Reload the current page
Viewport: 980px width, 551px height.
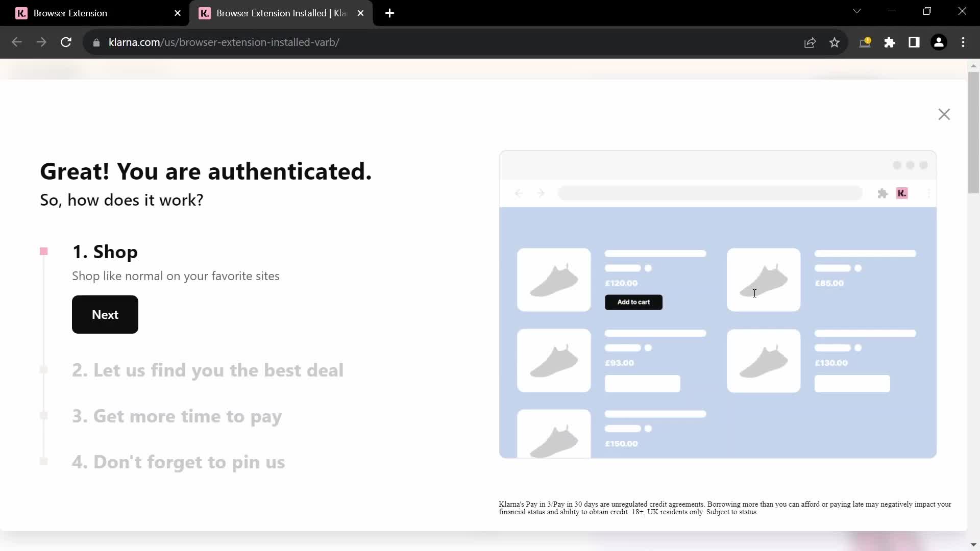tap(66, 42)
